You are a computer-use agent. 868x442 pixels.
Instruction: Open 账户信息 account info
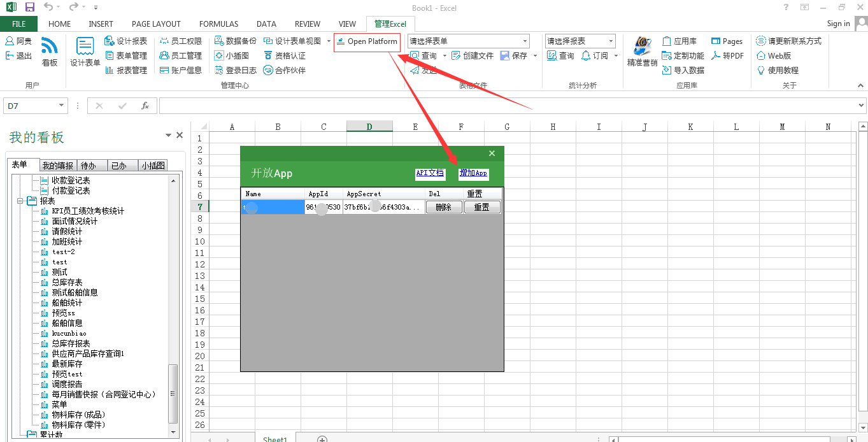coord(181,70)
